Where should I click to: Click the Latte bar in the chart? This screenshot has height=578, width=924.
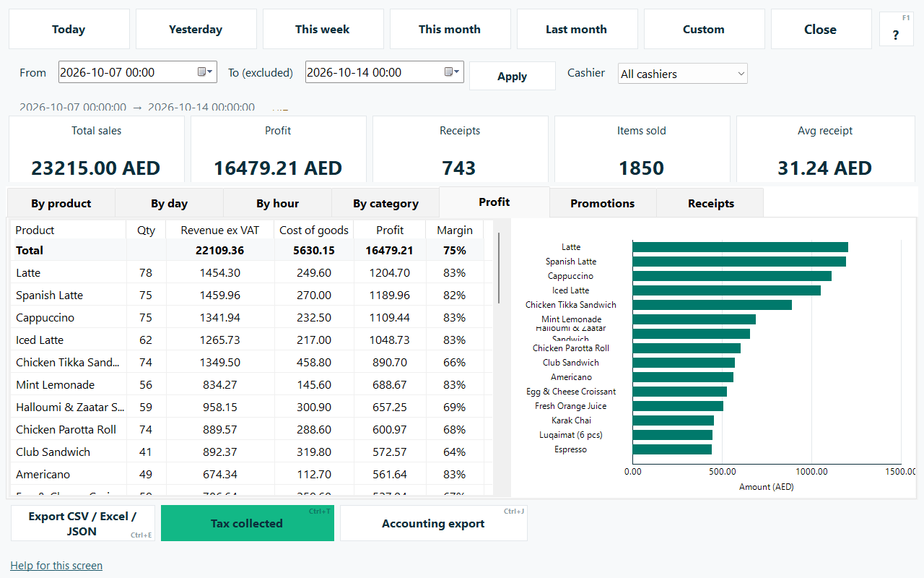pyautogui.click(x=740, y=247)
